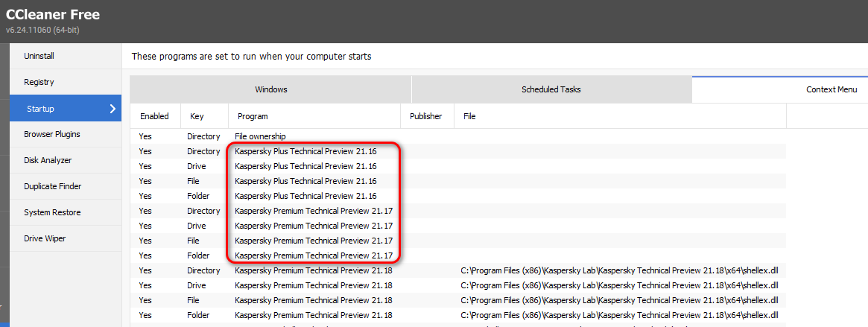Select Kaspersky Plus 21.16 File entry
This screenshot has height=327, width=868.
[457, 181]
